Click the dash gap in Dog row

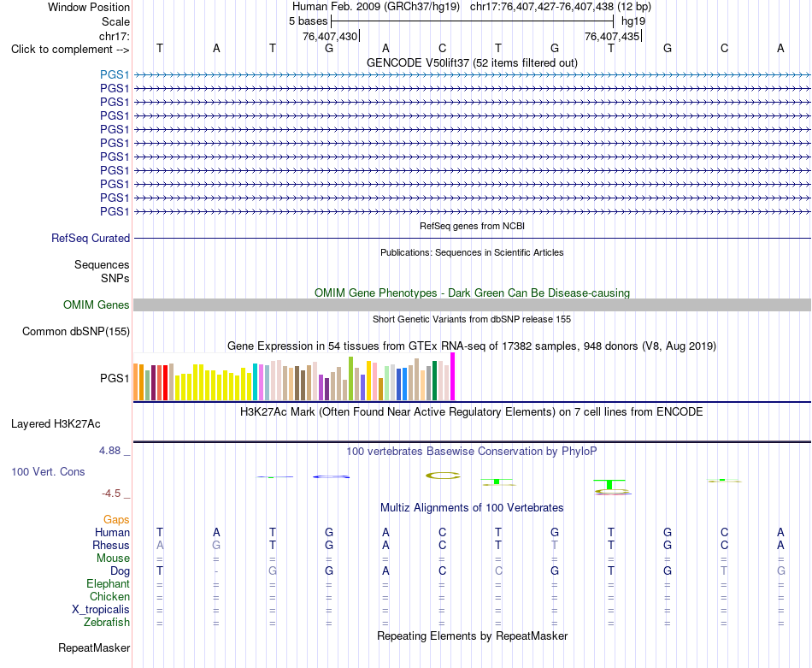pyautogui.click(x=216, y=571)
